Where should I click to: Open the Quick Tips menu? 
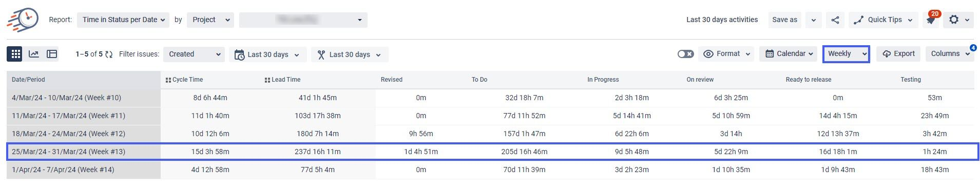point(883,20)
